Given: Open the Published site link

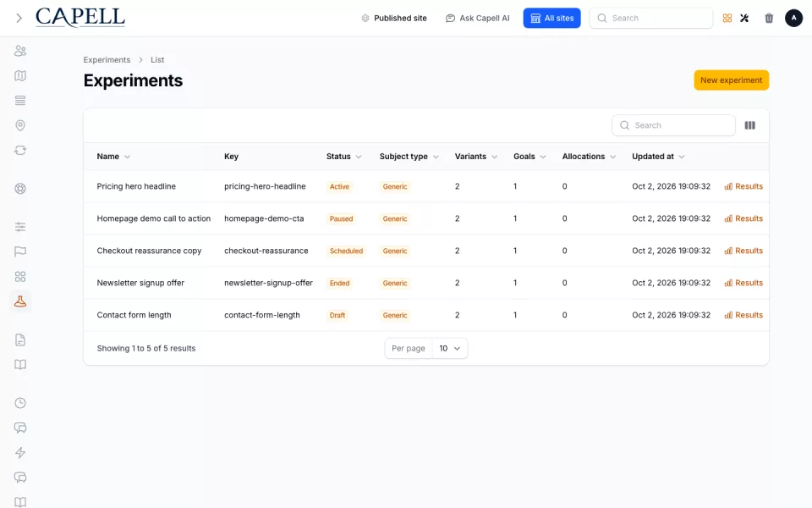Looking at the screenshot, I should click(x=394, y=18).
